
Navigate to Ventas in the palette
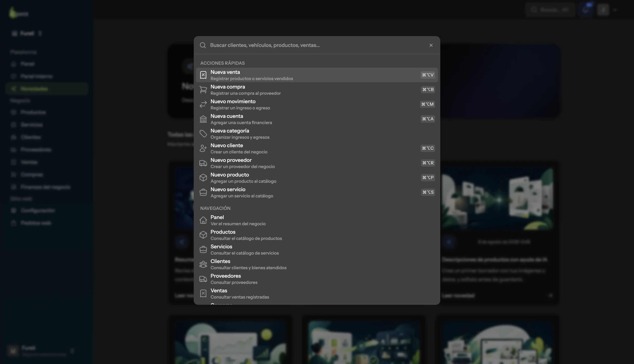(317, 293)
